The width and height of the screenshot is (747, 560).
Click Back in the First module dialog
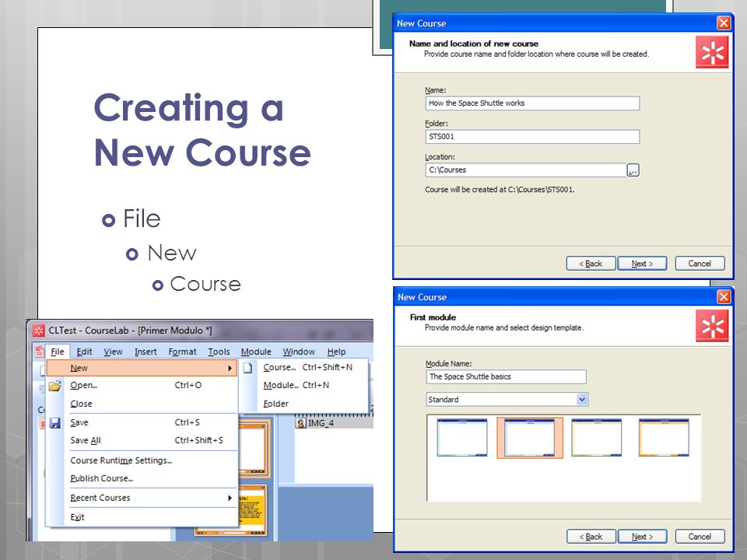pos(591,537)
